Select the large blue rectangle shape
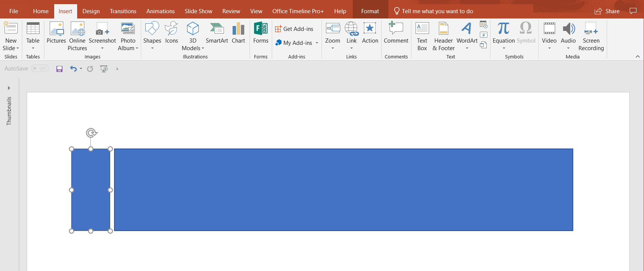 (x=343, y=190)
